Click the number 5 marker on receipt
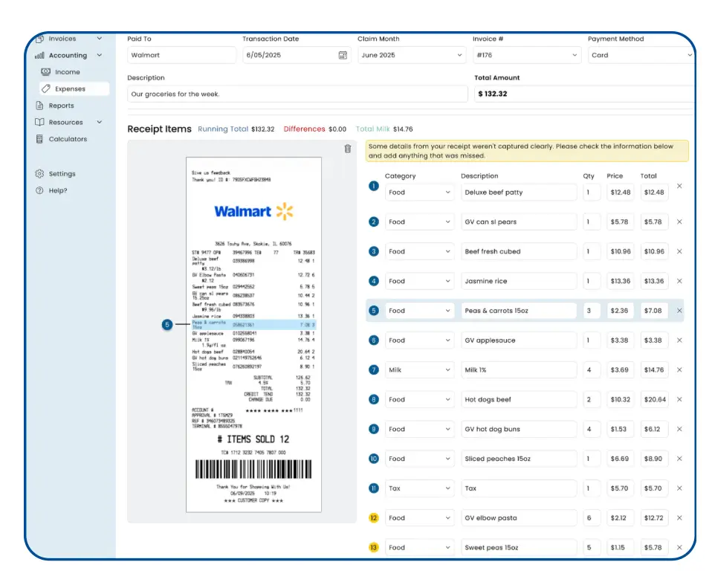Screen dimensions: 712x588 coord(167,324)
